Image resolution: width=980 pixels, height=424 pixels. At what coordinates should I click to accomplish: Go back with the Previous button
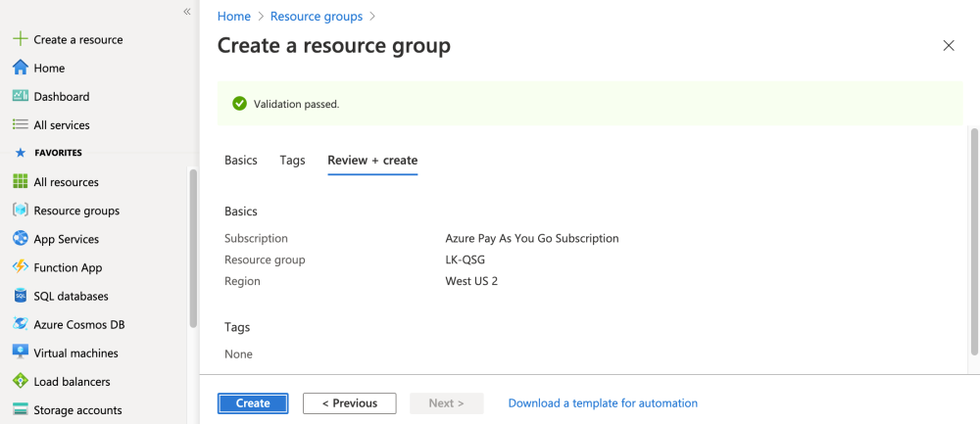pos(349,403)
